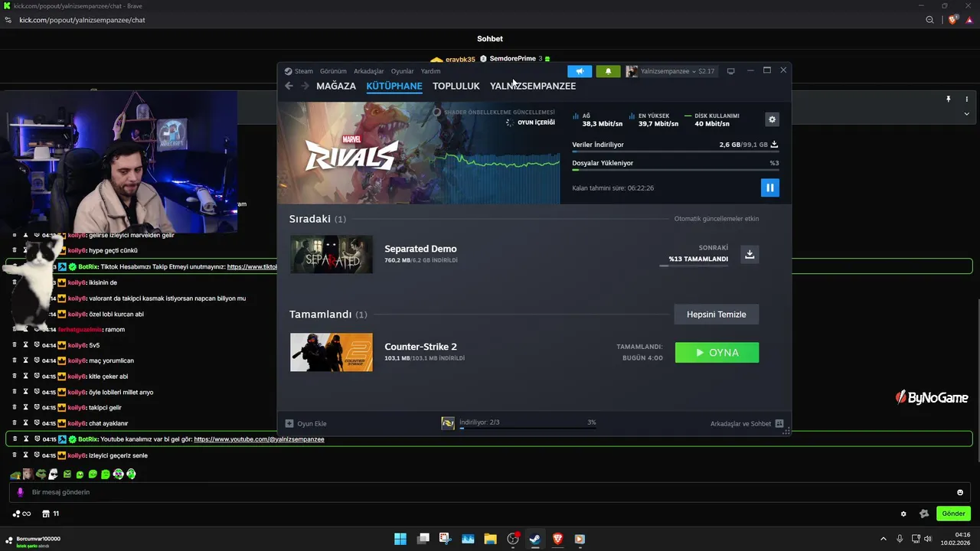Open Arkadaşlar ve Sohbet panel
Screen dimensions: 980x551
tap(746, 423)
